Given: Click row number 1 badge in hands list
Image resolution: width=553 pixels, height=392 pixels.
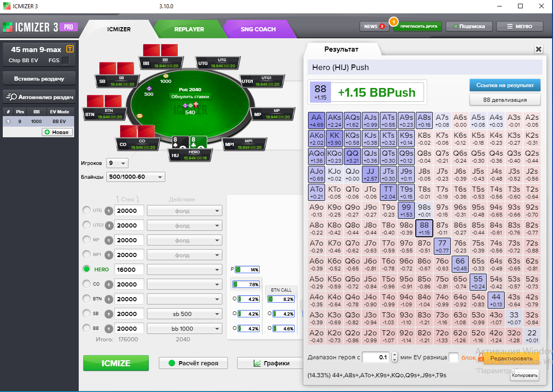Looking at the screenshot, I should pyautogui.click(x=7, y=122).
